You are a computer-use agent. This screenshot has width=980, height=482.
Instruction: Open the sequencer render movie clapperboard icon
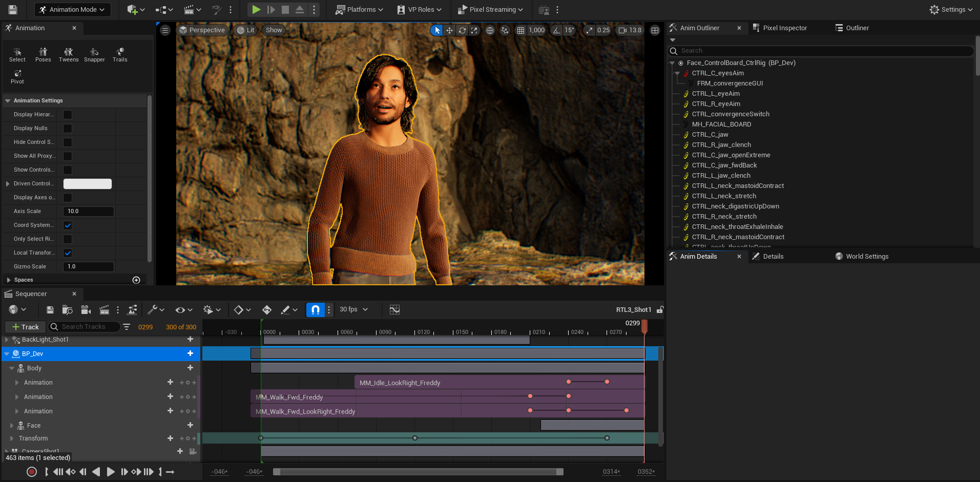coord(104,310)
